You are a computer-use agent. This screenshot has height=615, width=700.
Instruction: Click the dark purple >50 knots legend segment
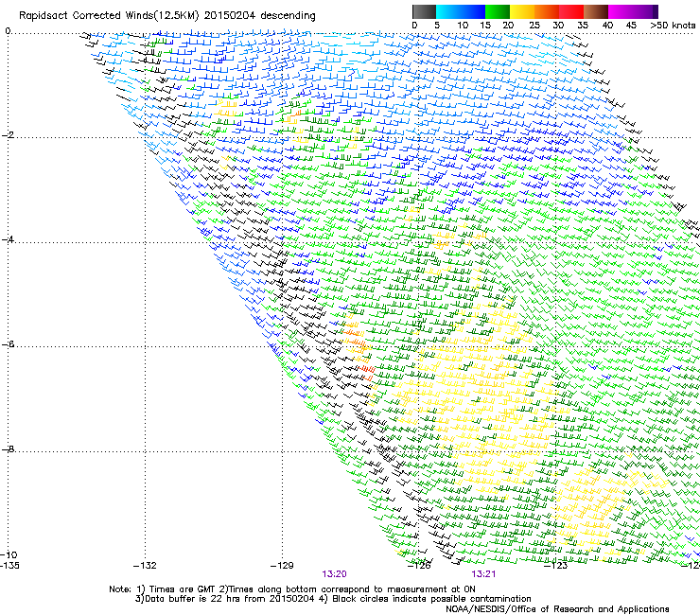pos(655,11)
